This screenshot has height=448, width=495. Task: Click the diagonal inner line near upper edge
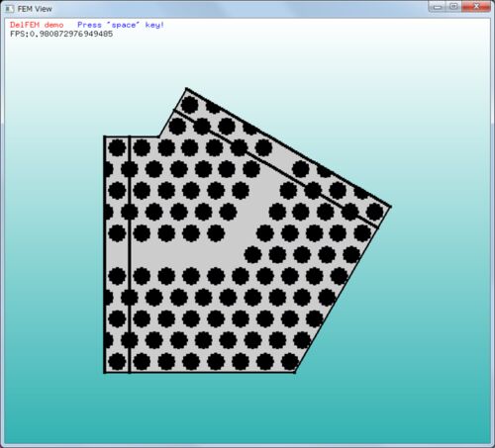point(276,168)
